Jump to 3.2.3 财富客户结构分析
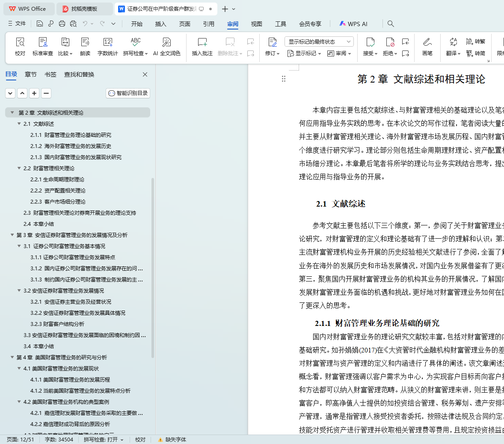Image resolution: width=504 pixels, height=444 pixels. (57, 324)
